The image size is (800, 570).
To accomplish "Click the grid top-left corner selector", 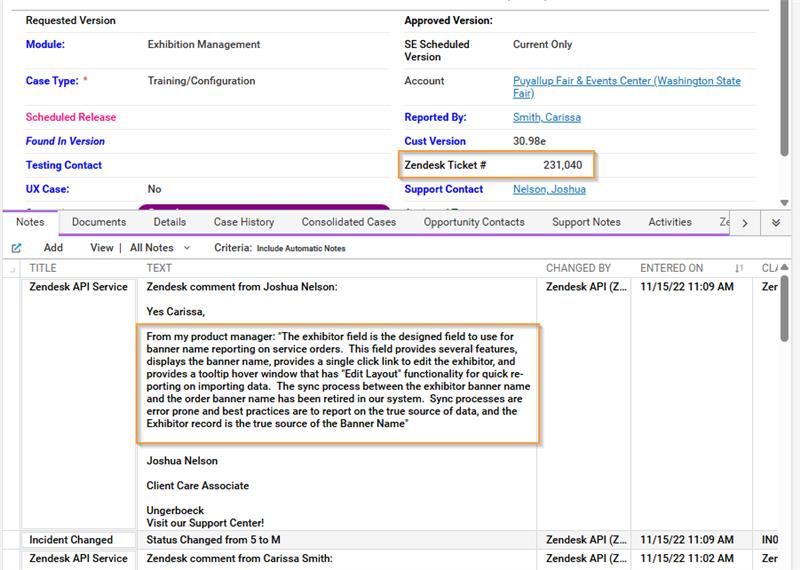I will (12, 269).
